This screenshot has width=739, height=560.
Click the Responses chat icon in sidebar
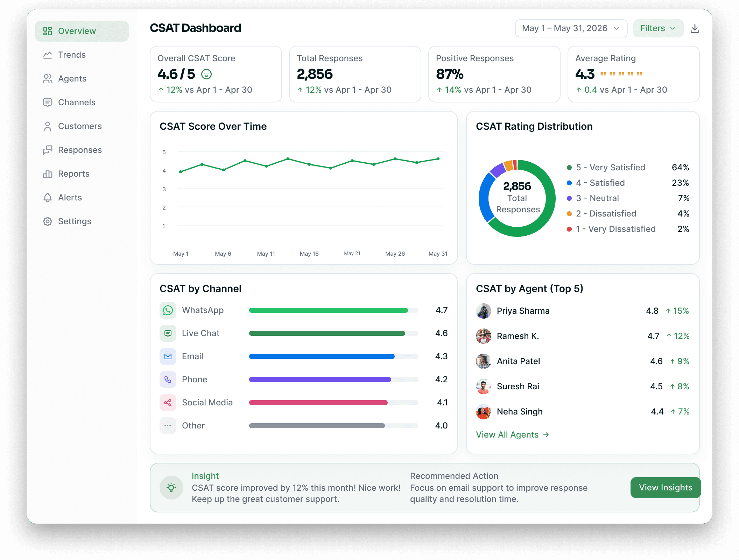click(x=48, y=150)
